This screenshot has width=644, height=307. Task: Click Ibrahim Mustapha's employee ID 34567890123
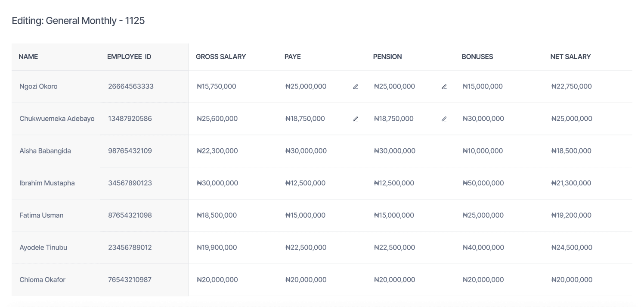130,183
